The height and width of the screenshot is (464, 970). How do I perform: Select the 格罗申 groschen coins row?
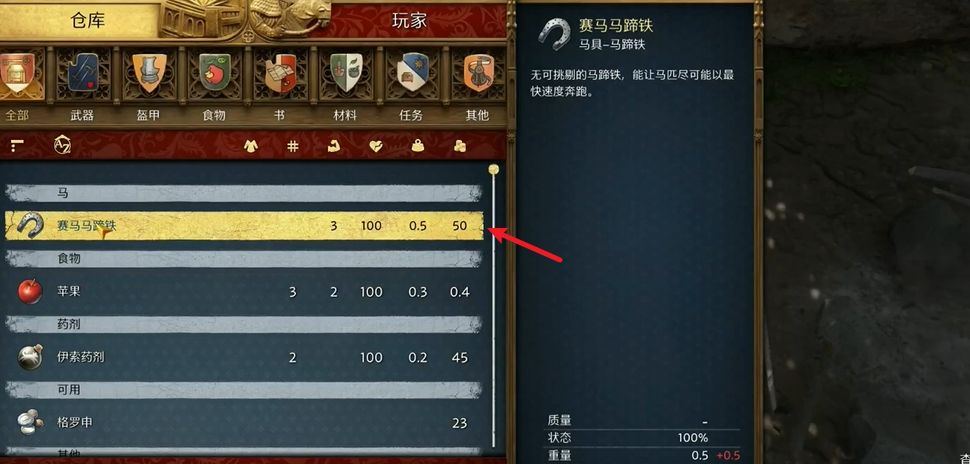tap(244, 423)
